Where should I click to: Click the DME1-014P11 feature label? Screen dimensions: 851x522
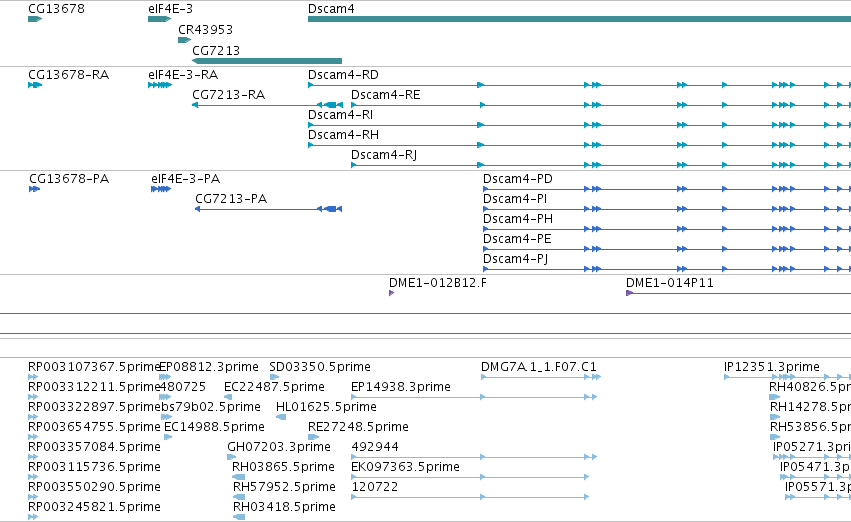click(670, 283)
